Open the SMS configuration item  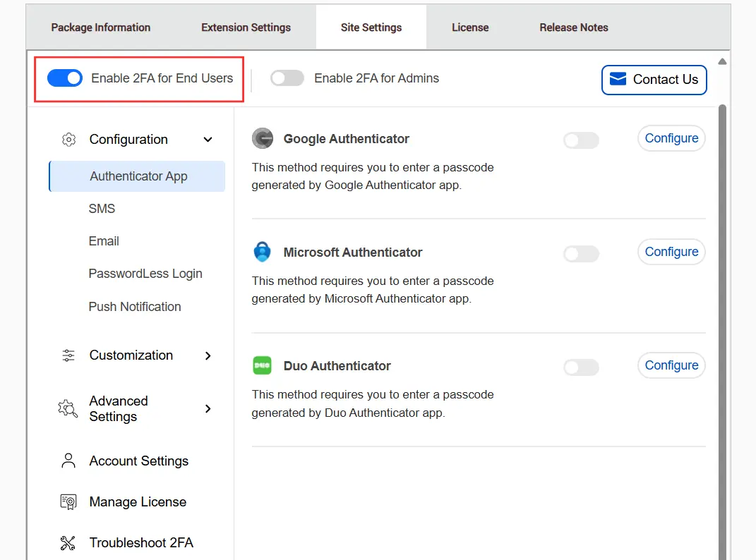[102, 209]
